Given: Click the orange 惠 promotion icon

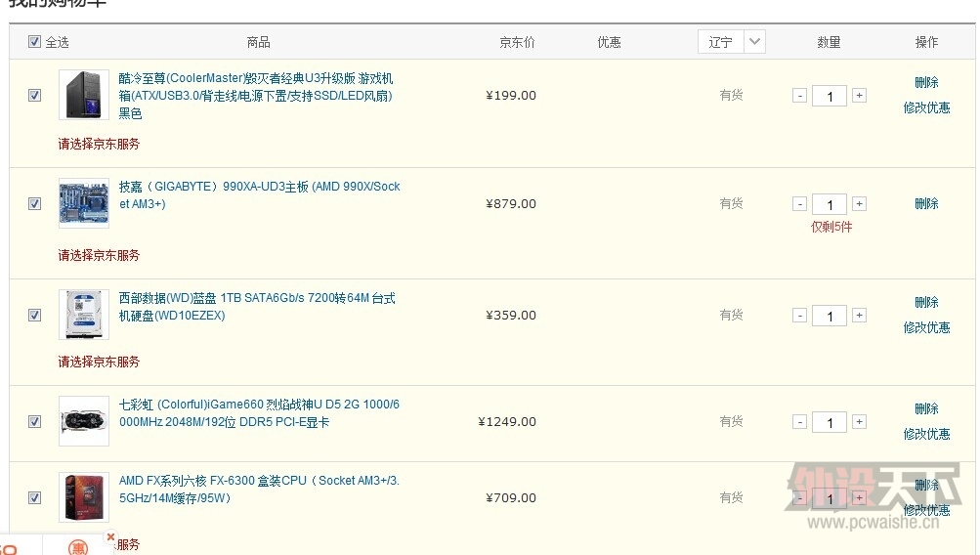Looking at the screenshot, I should tap(78, 547).
